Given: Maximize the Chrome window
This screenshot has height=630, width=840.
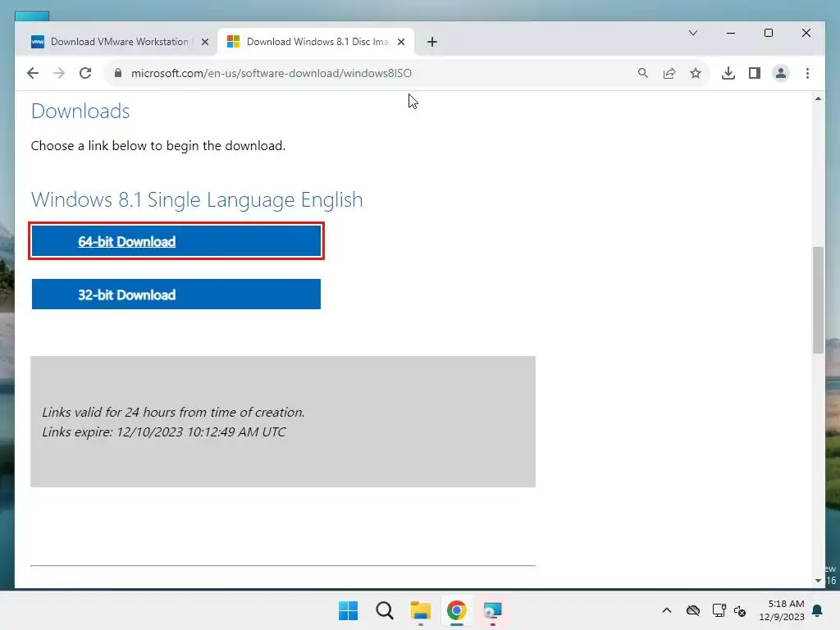Looking at the screenshot, I should click(768, 33).
